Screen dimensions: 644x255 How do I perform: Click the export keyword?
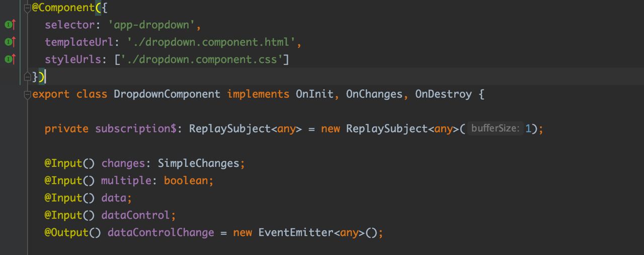point(51,94)
